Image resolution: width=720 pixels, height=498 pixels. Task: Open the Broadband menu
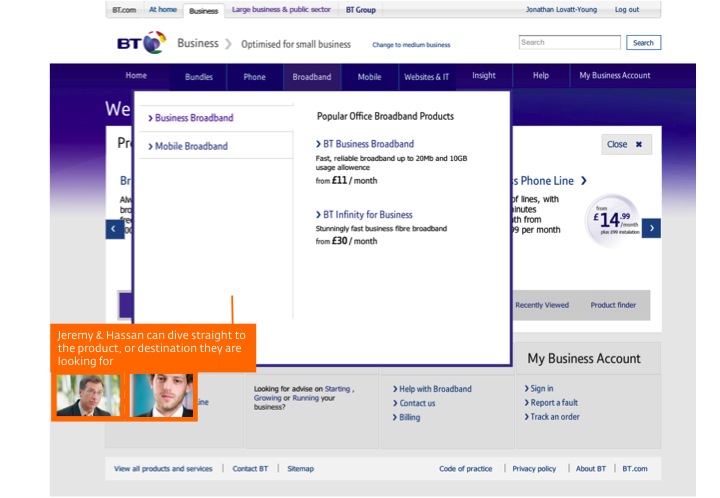click(312, 77)
